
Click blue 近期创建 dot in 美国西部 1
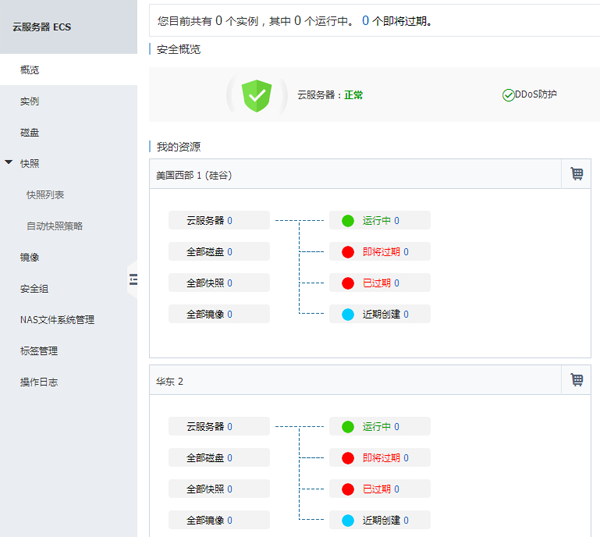(348, 314)
